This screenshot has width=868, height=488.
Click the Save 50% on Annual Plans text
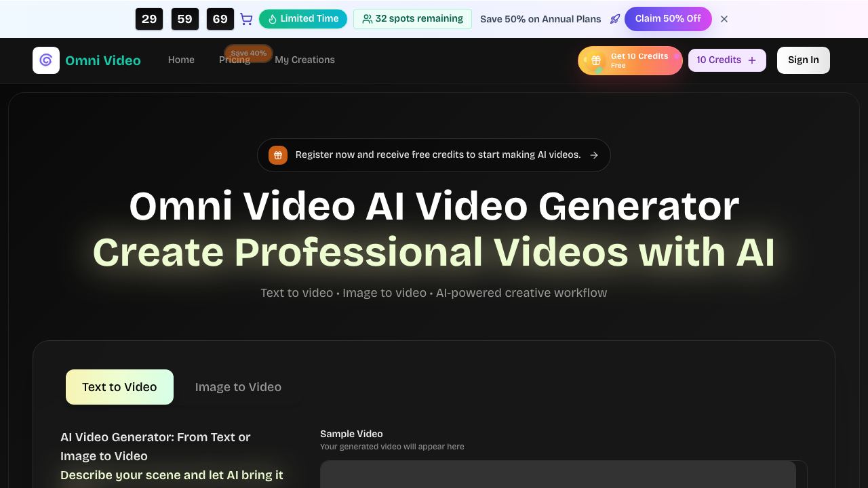540,19
